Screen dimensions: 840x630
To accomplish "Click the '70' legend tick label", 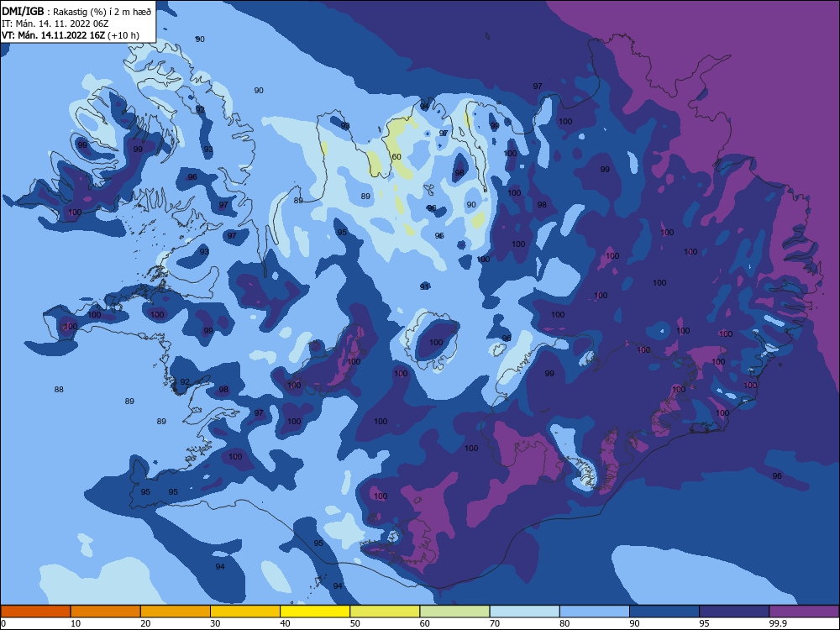I will coord(495,623).
